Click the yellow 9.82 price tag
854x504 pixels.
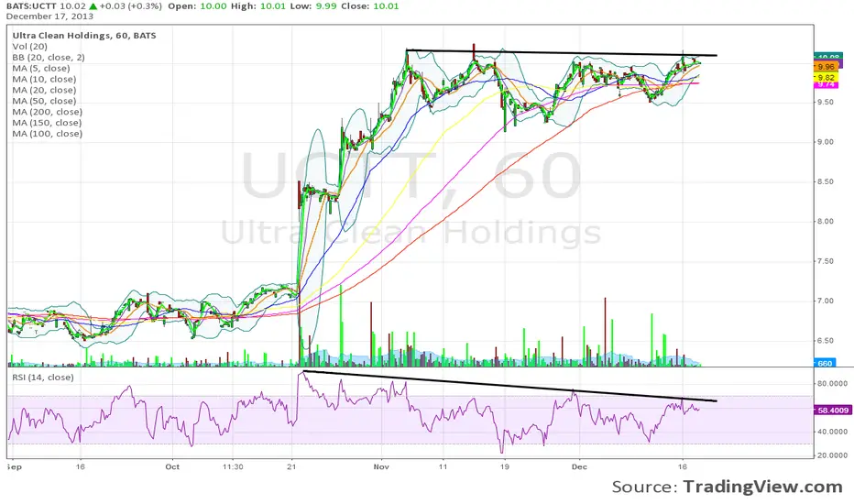(x=827, y=77)
